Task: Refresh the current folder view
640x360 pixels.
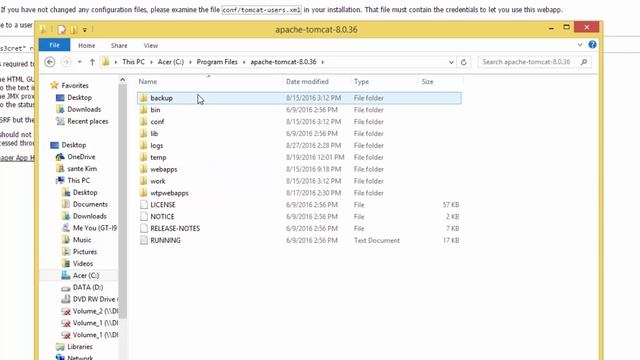Action: click(464, 62)
